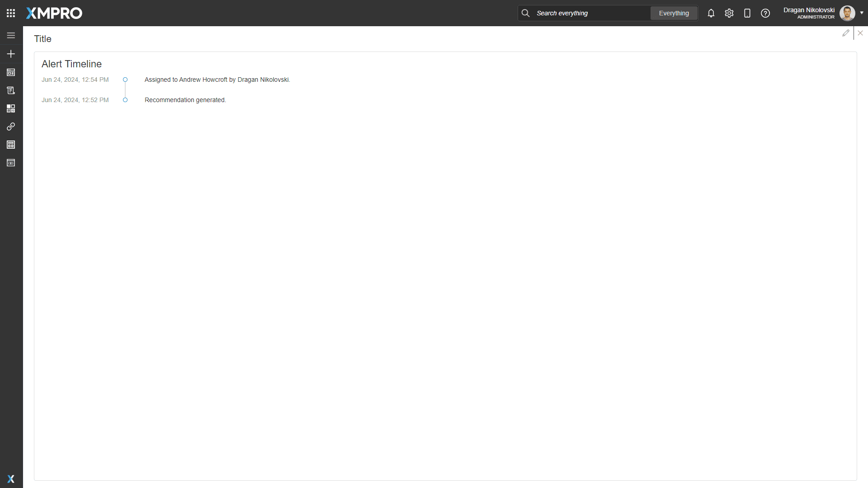
Task: Open the apps grid launcher
Action: coord(11,13)
